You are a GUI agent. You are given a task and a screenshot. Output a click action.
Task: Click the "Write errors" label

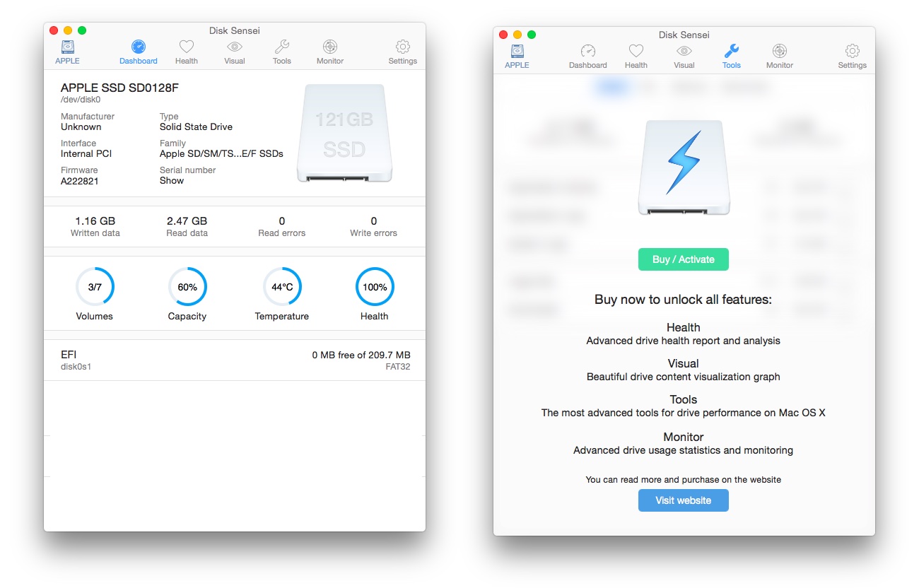(374, 233)
